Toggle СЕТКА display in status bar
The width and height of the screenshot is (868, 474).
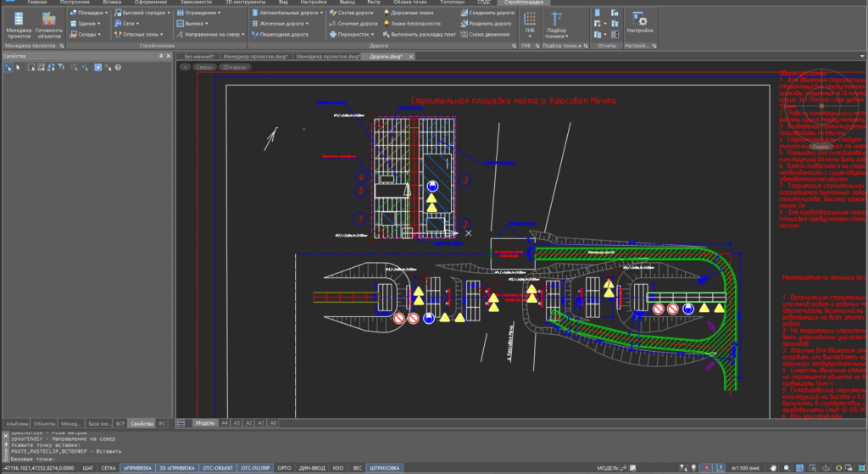tap(108, 467)
